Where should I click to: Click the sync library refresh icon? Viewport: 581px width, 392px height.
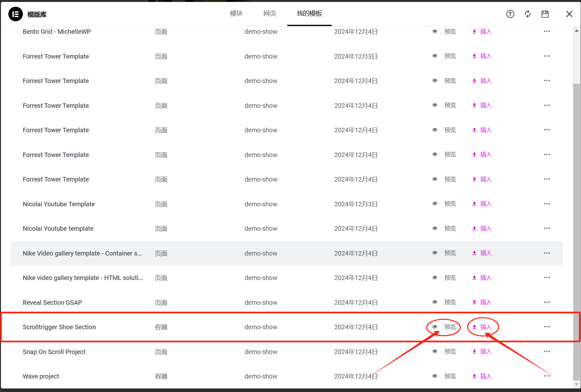pos(528,14)
